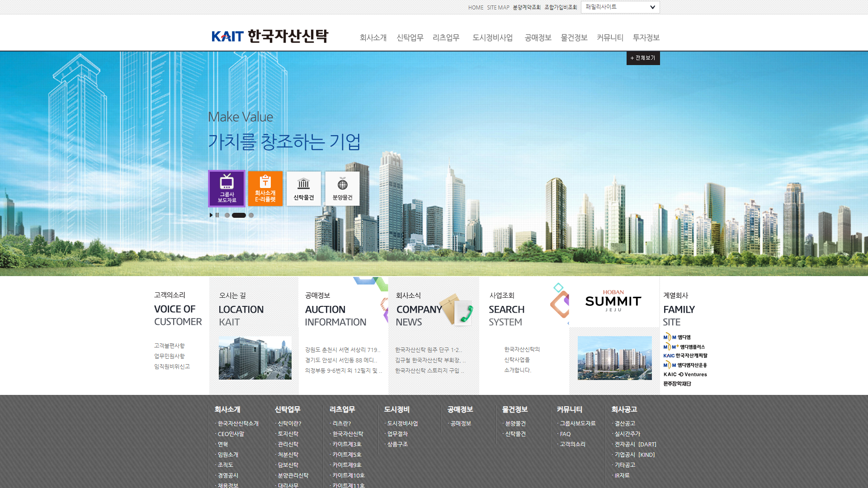Click the 신탁물건 building icon tile
The image size is (868, 488).
[304, 188]
